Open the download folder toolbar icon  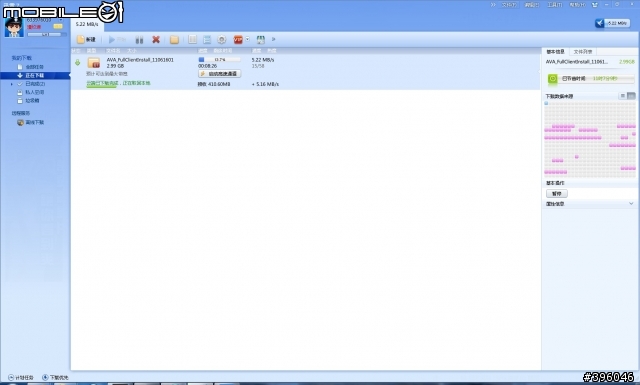coord(174,40)
